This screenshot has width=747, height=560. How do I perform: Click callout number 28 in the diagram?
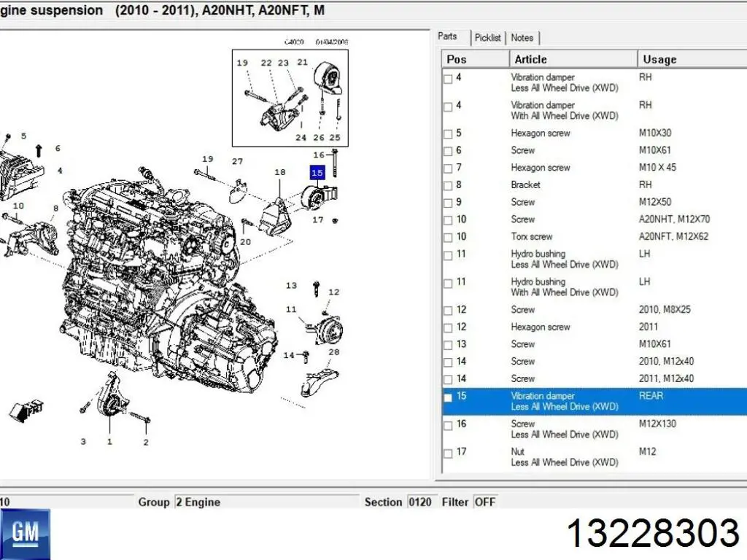[x=334, y=352]
